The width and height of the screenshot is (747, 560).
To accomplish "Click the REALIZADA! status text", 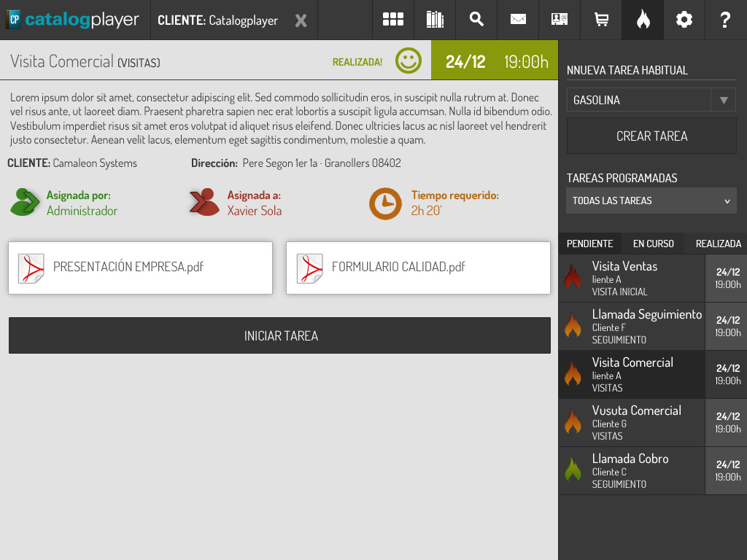I will click(357, 62).
